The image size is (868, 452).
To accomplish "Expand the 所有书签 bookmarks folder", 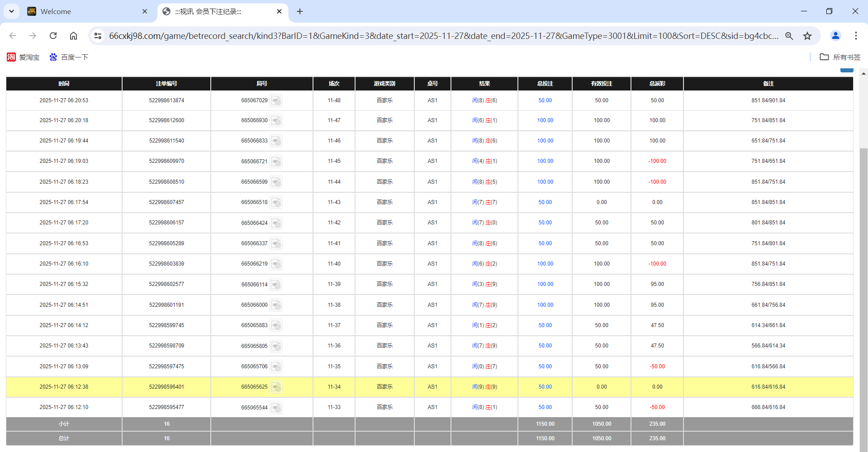I will [840, 57].
